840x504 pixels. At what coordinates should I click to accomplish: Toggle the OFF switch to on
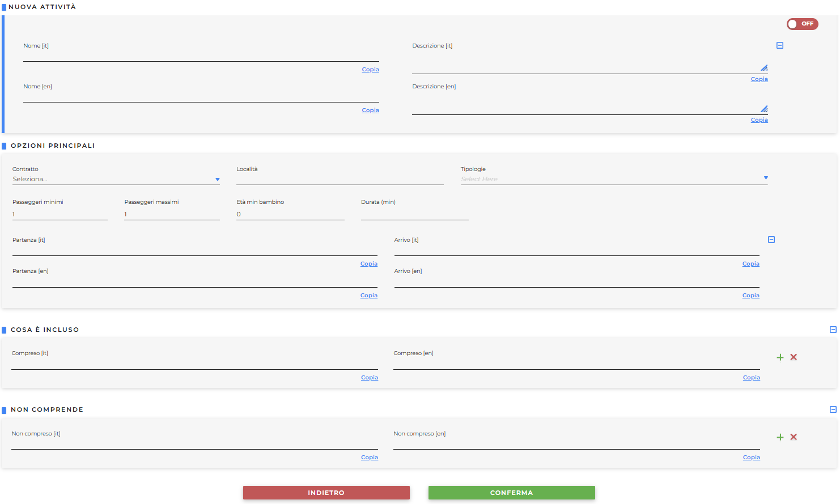pyautogui.click(x=801, y=24)
